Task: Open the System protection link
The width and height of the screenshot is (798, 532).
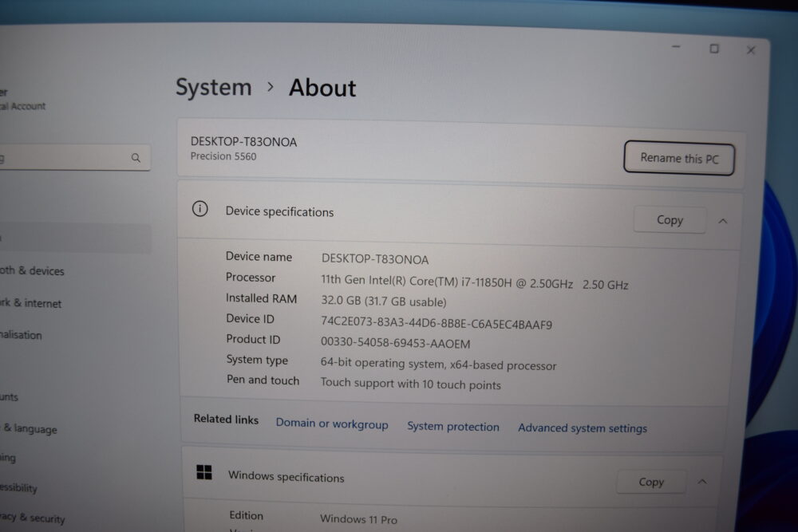Action: click(x=453, y=426)
